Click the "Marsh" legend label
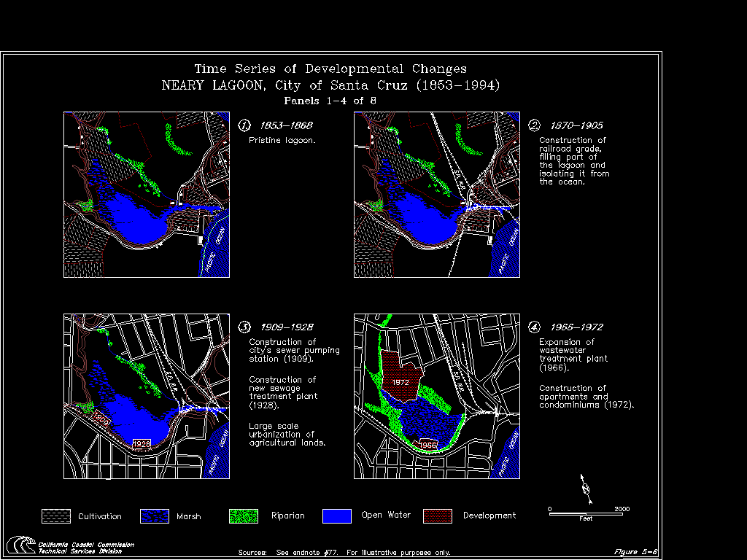The height and width of the screenshot is (560, 747). (189, 517)
